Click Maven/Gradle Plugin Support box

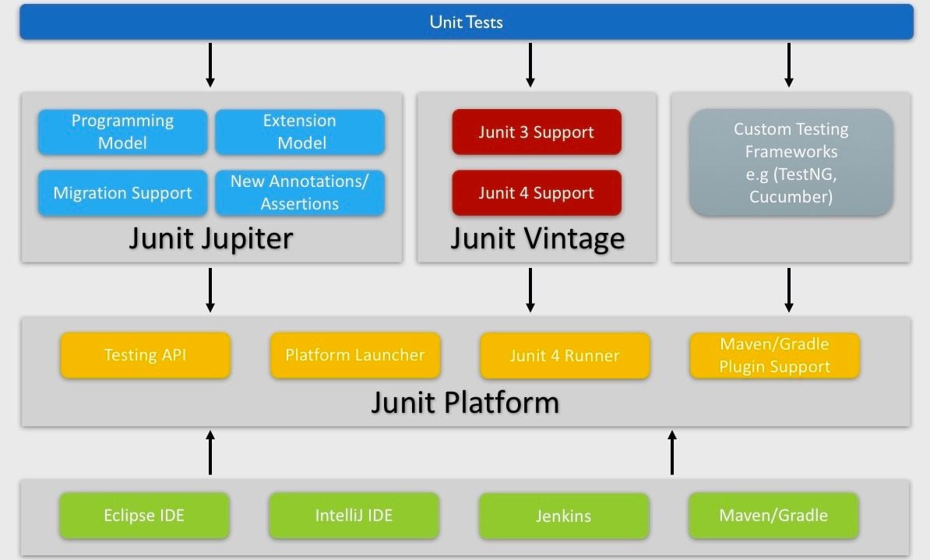click(x=774, y=355)
